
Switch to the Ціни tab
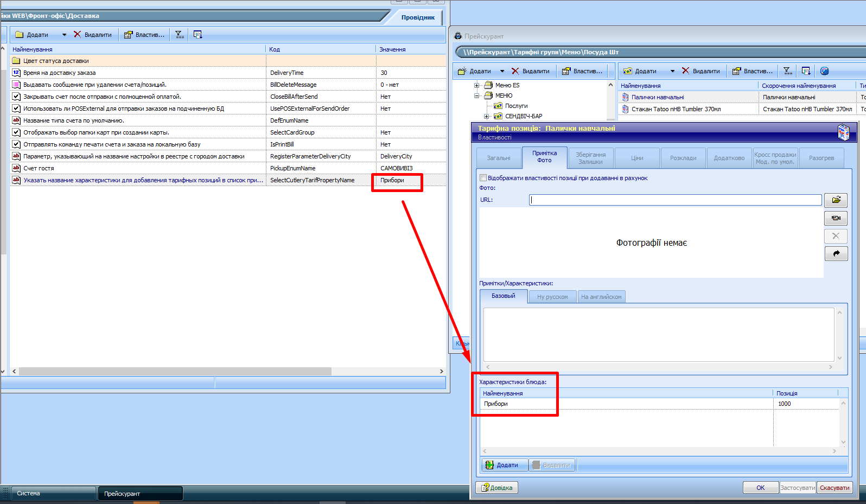click(x=637, y=158)
